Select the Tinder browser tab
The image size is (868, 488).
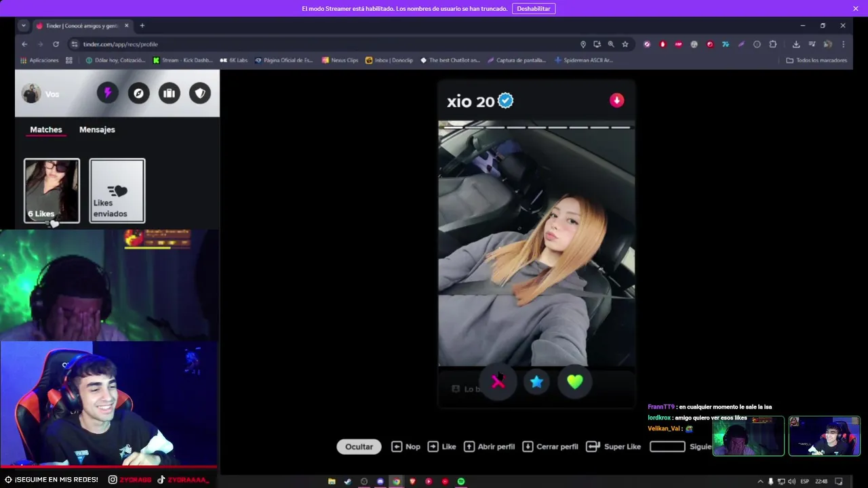click(81, 26)
